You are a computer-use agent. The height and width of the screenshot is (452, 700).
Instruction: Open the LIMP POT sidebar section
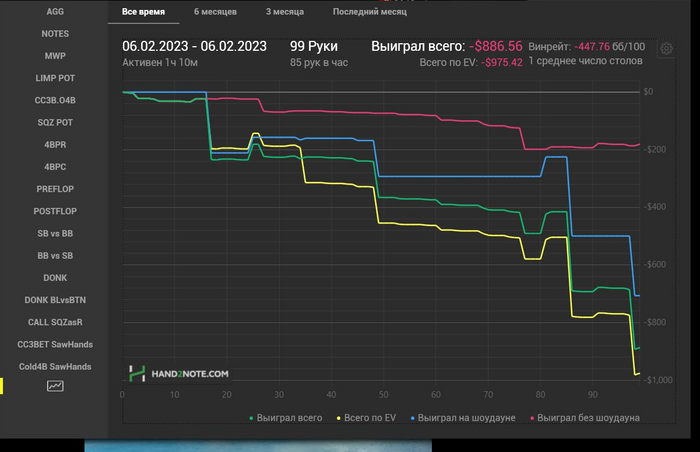(55, 78)
